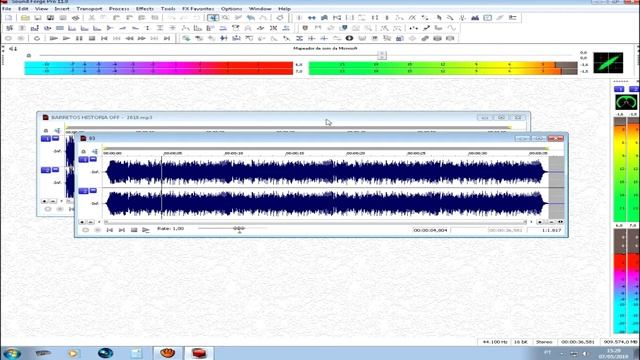Click Play All in main transport toolbar
640x360 pixels.
[x=53, y=38]
